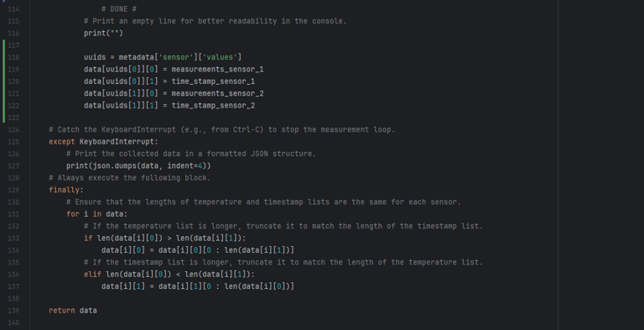Click line number 131 in the gutter

pos(13,214)
